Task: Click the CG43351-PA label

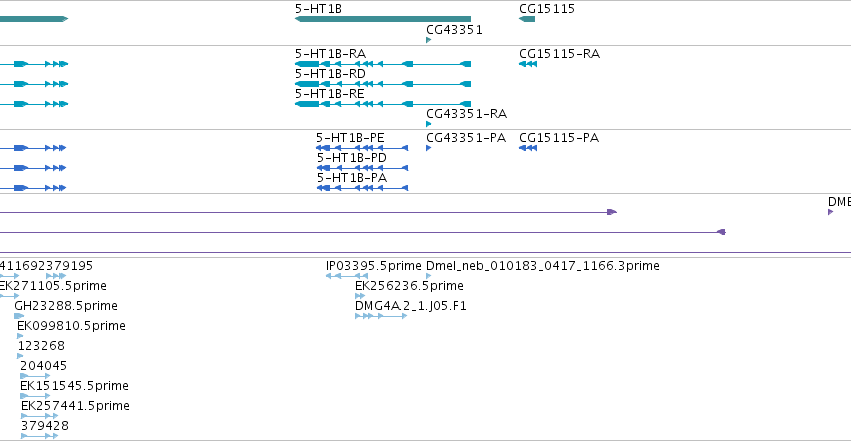Action: (x=466, y=138)
